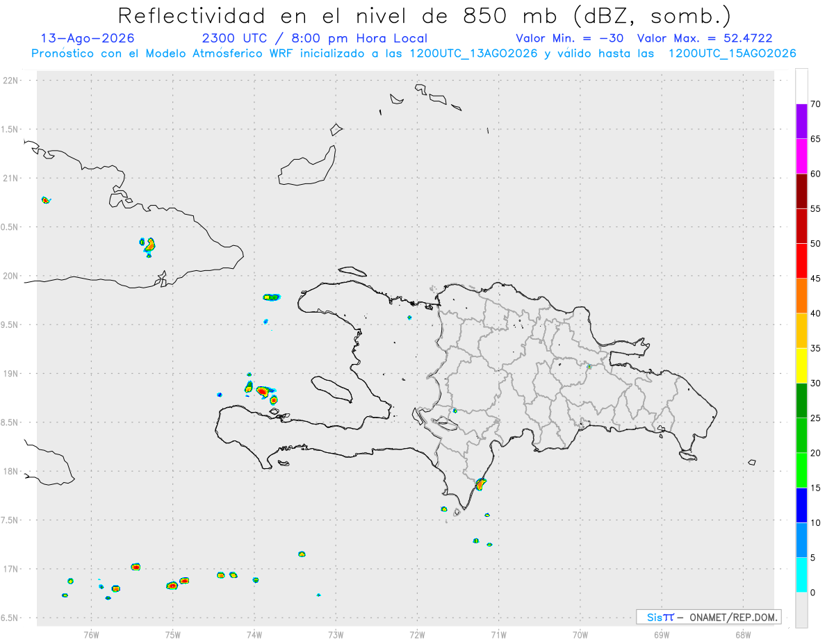Screen dimensions: 834x644
Task: Select the '50' colorbar scale value
Action: [816, 244]
